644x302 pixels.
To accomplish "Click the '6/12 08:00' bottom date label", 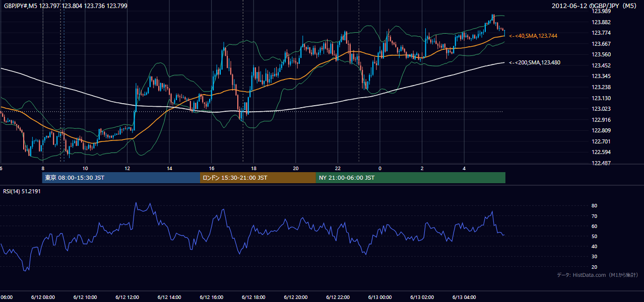I will click(43, 297).
